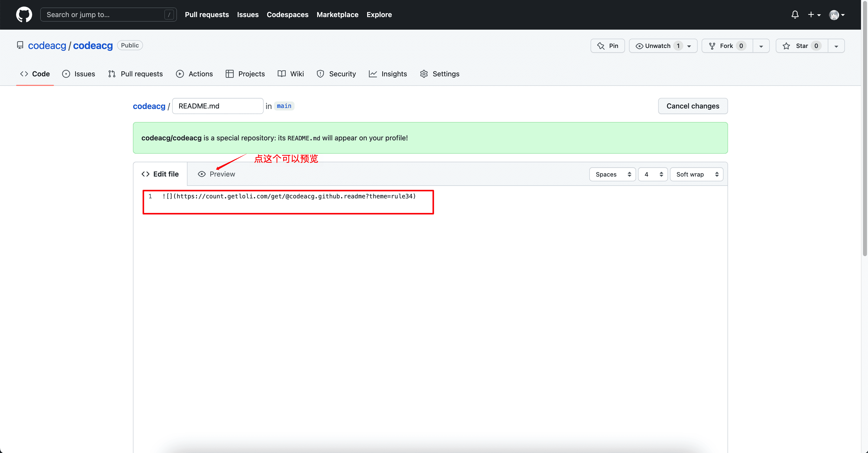
Task: Open the Settings gear tab
Action: 439,74
